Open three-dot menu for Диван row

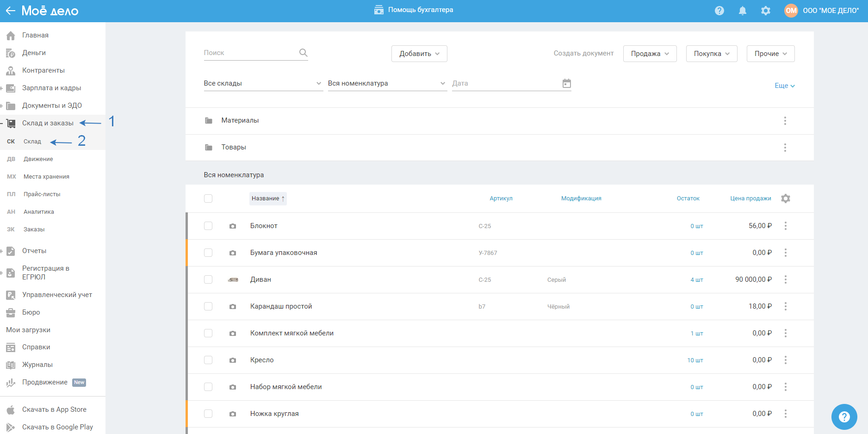[x=785, y=279]
